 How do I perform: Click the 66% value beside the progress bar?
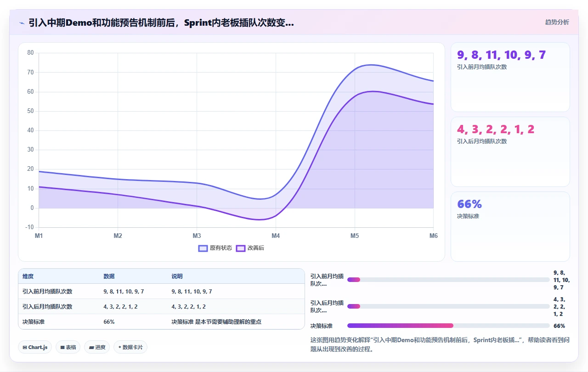click(x=559, y=326)
